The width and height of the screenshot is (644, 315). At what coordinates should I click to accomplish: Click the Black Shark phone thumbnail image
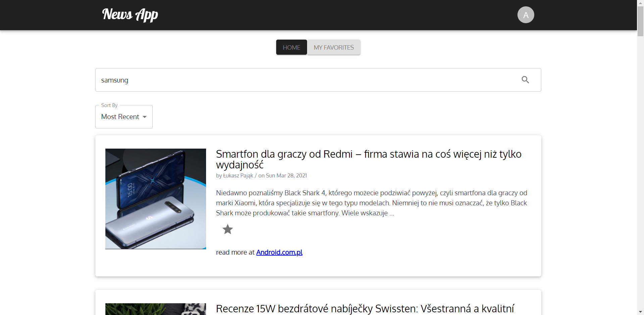pyautogui.click(x=155, y=199)
